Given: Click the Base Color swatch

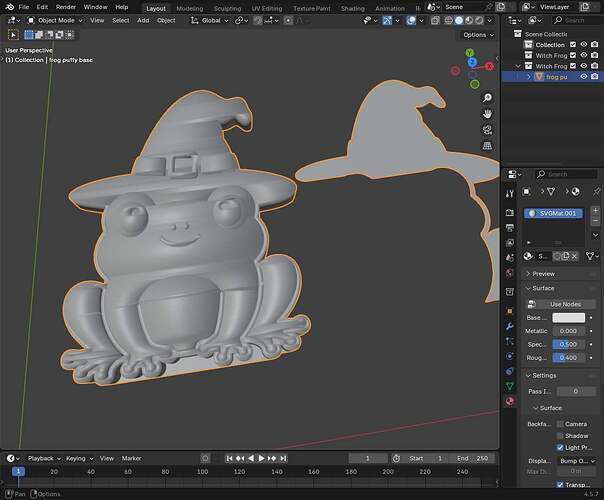Looking at the screenshot, I should point(569,318).
